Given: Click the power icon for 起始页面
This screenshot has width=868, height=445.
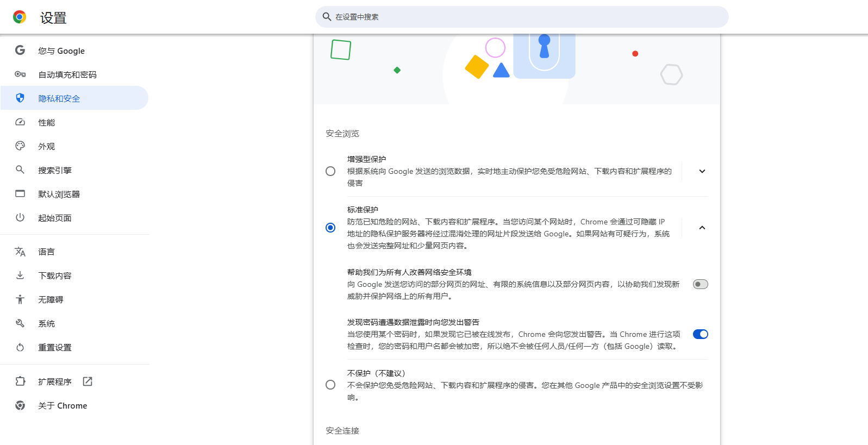Looking at the screenshot, I should (20, 218).
